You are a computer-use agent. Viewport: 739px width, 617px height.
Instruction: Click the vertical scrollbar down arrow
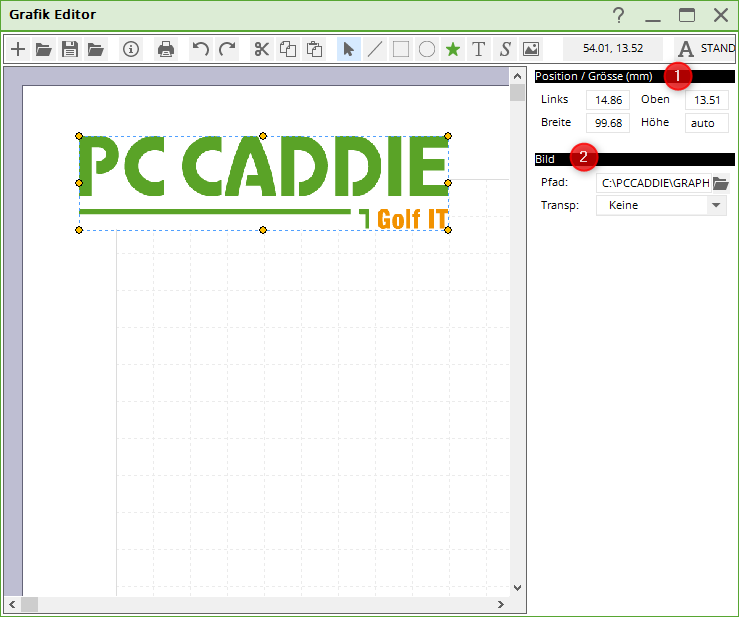pos(517,588)
